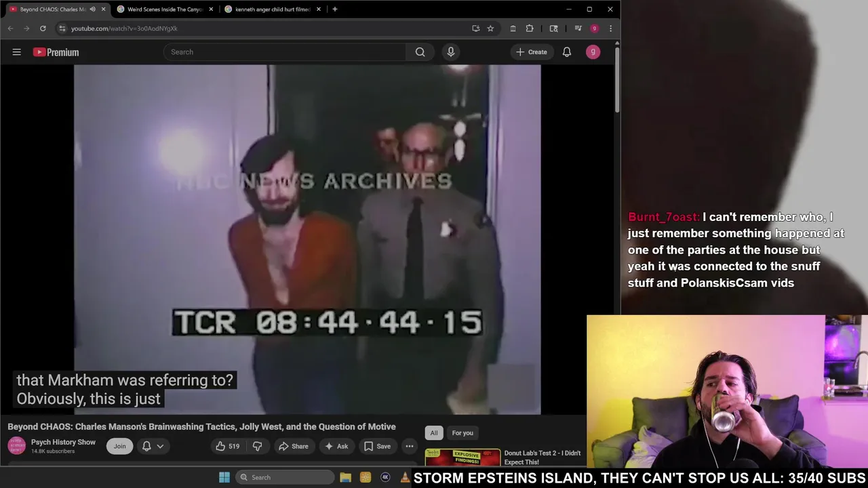This screenshot has width=868, height=488.
Task: Open the Create button menu
Action: tap(532, 52)
